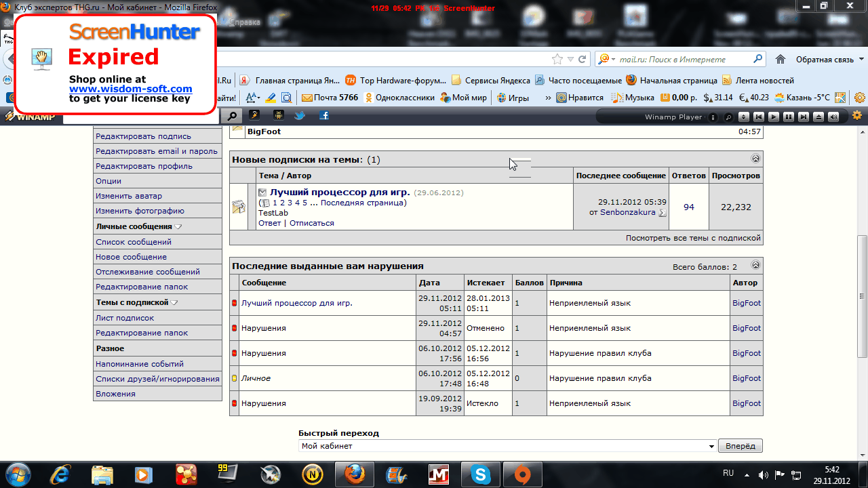
Task: Collapse the 'Новые подписки на темы' section
Action: (x=755, y=159)
